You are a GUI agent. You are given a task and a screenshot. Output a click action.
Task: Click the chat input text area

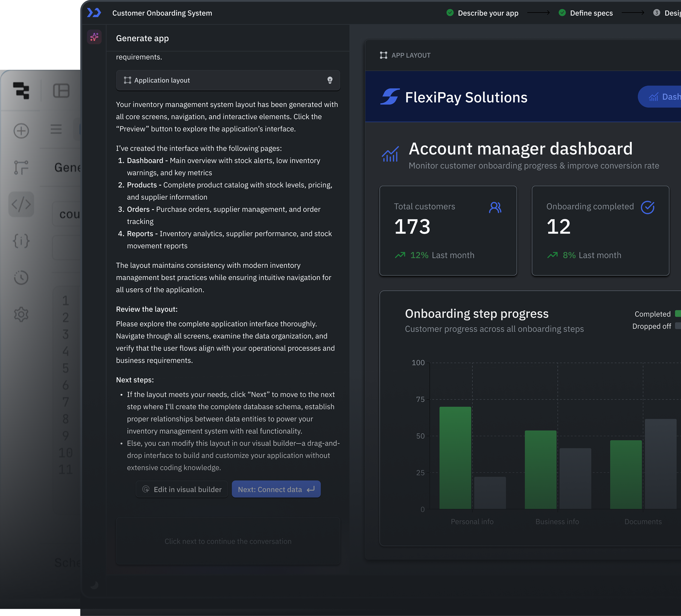click(x=228, y=541)
